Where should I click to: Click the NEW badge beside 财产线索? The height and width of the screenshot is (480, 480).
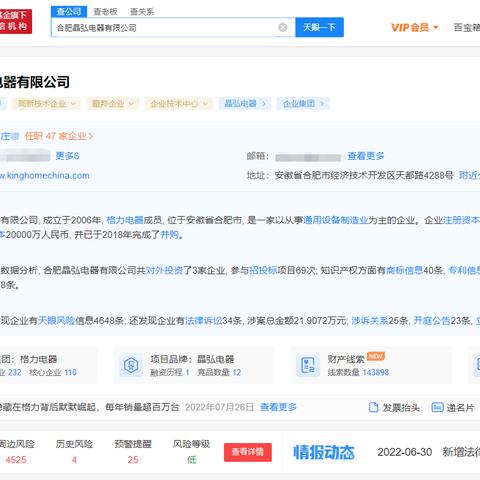(x=376, y=356)
